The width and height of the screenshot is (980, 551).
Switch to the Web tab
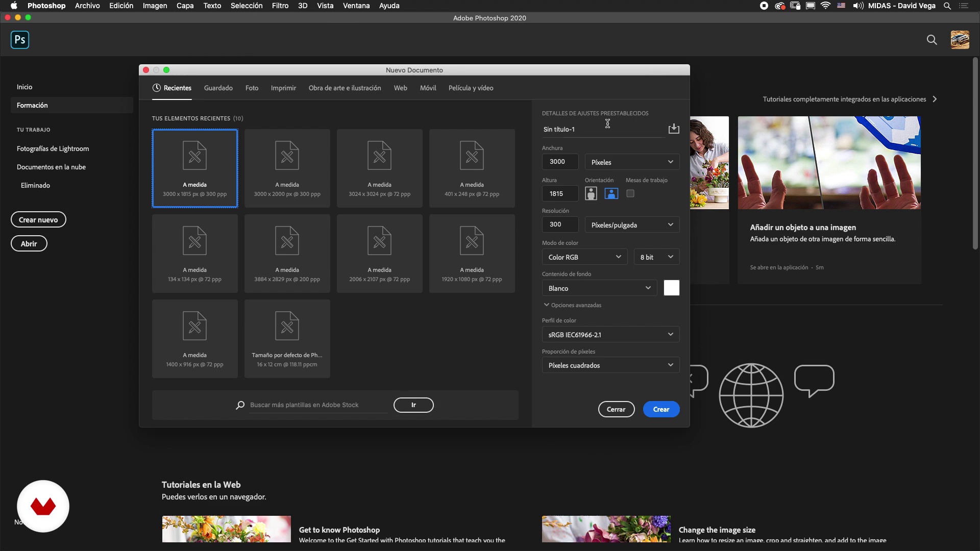click(400, 88)
